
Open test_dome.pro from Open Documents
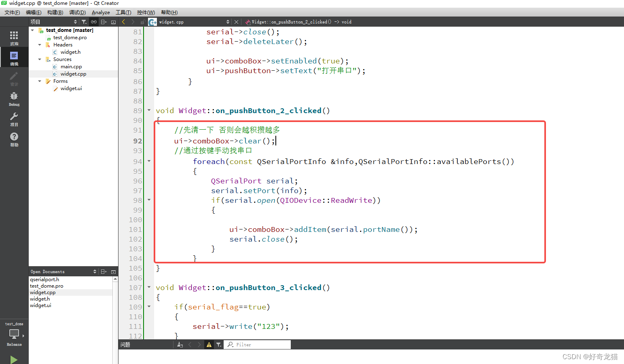(47, 286)
